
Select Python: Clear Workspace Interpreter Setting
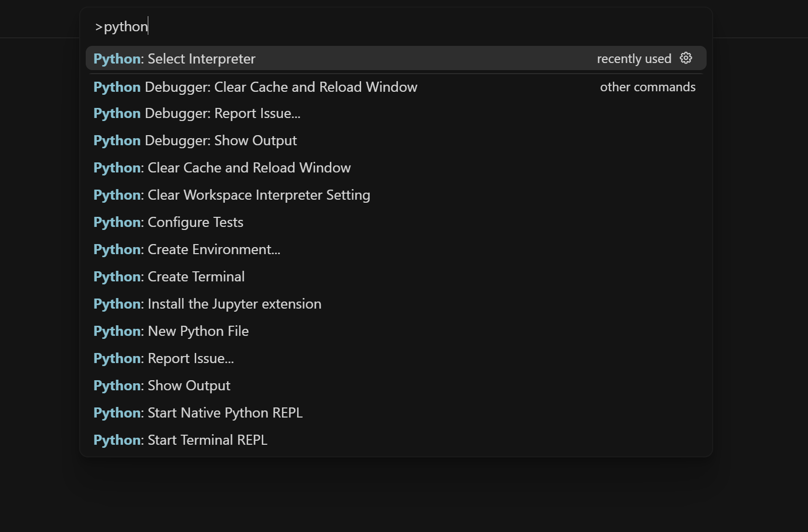[232, 195]
